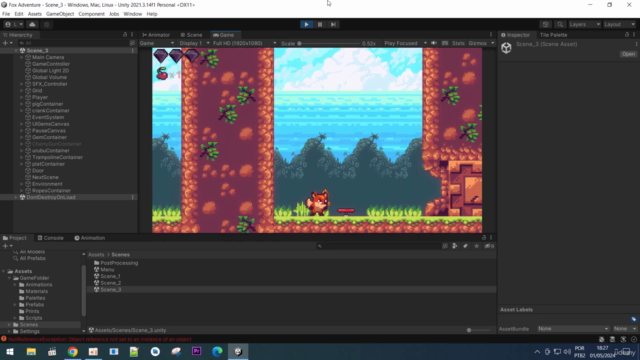640x360 pixels.
Task: Click the favorites star icon in Project
Action: tap(476, 246)
